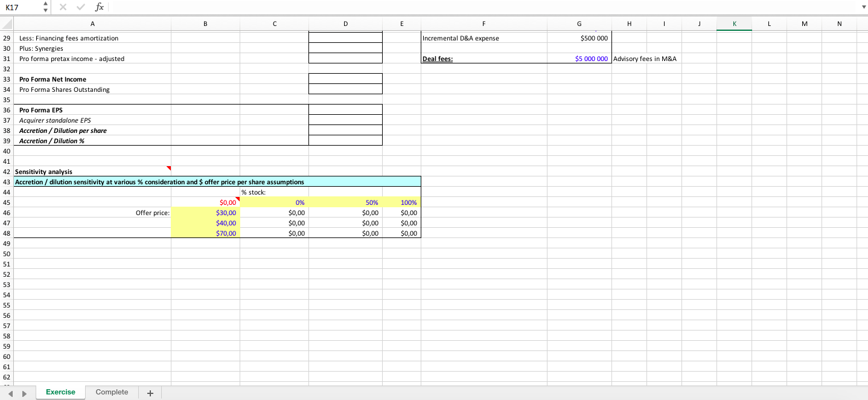The height and width of the screenshot is (400, 868).
Task: Select the red $0,00 cell in B45
Action: point(205,202)
